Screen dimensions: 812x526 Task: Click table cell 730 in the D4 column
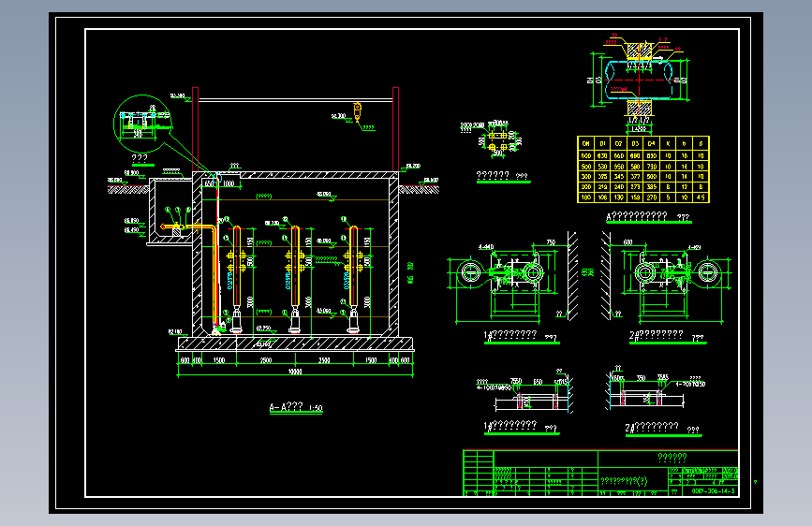click(652, 167)
